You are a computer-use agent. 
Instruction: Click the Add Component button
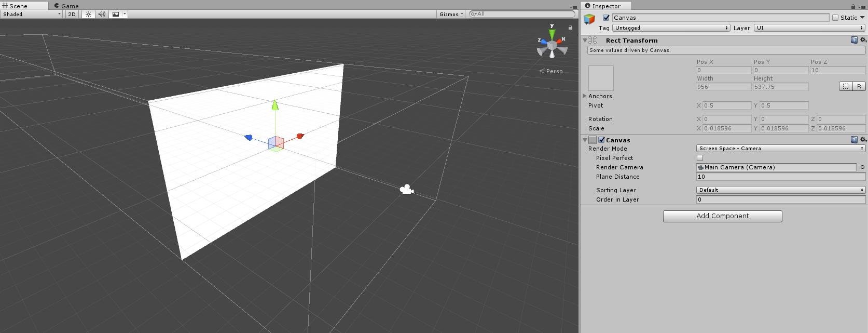pyautogui.click(x=722, y=216)
